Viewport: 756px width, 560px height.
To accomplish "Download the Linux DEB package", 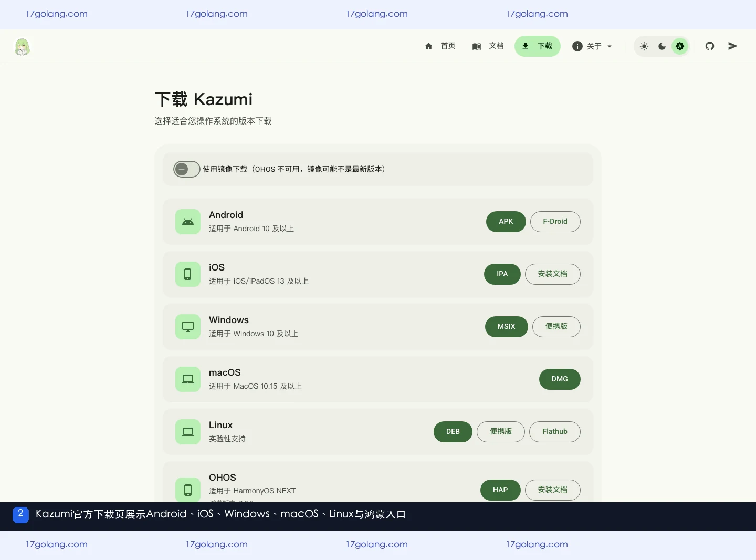I will [x=453, y=432].
